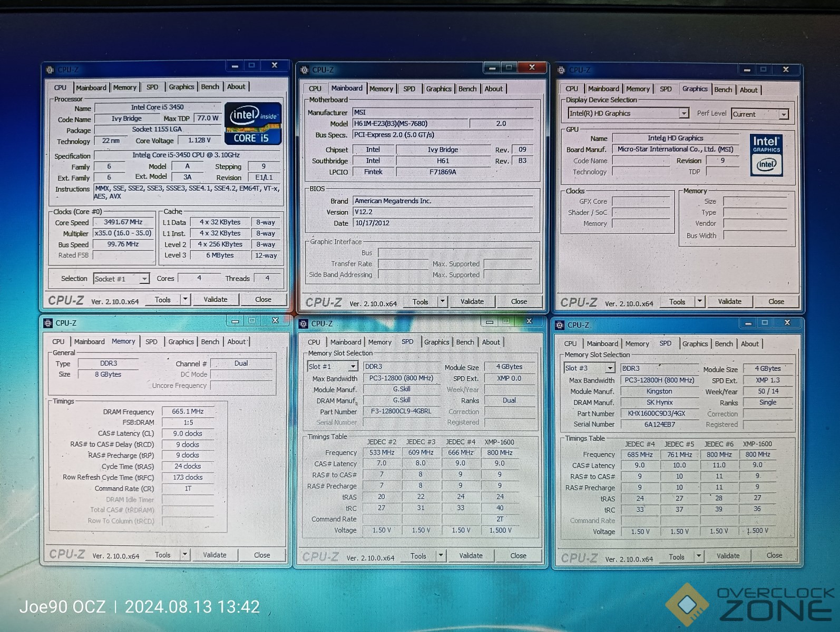Click Validate button in Memory timings window
This screenshot has width=840, height=632.
(x=214, y=555)
